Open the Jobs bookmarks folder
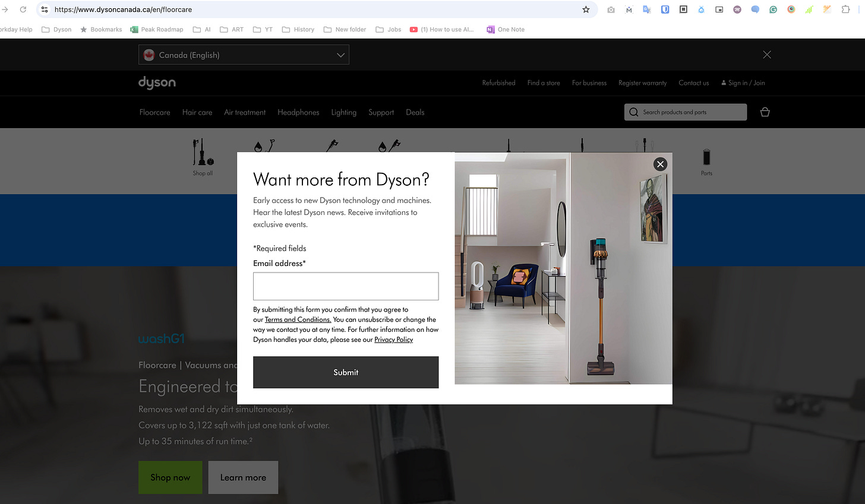 coord(389,29)
